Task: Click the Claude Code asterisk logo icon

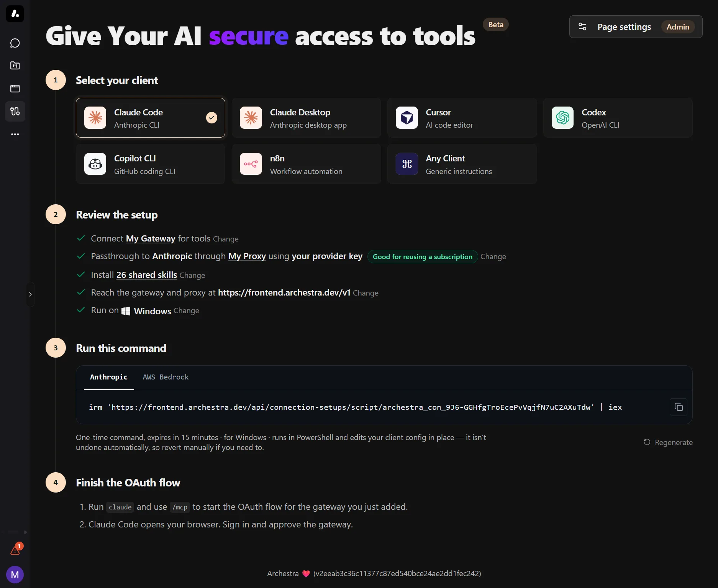Action: [x=95, y=118]
